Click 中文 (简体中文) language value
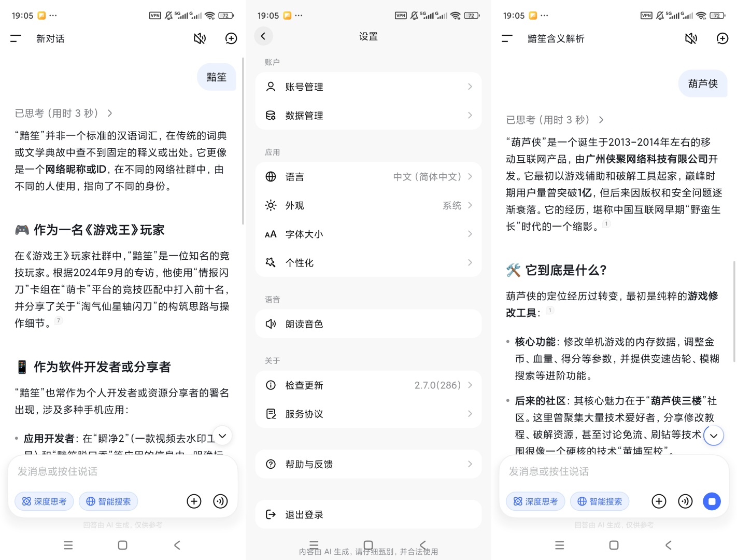Screen dimensions: 737x560 (x=427, y=177)
